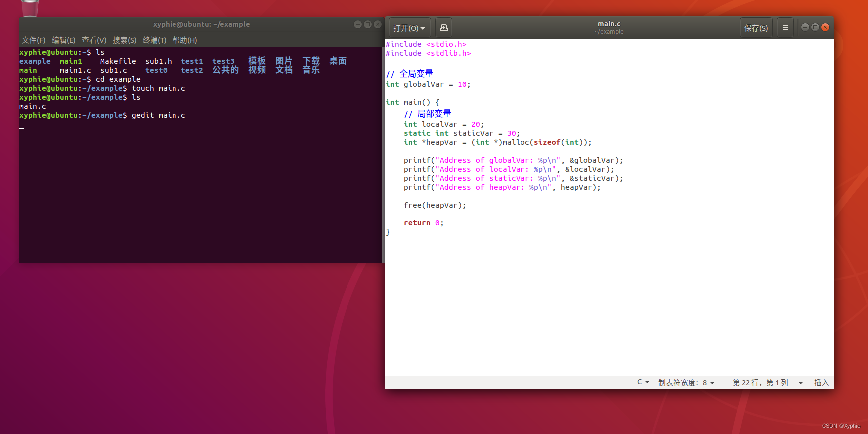Click the printf line for localVar address
Viewport: 868px width, 434px height.
509,169
